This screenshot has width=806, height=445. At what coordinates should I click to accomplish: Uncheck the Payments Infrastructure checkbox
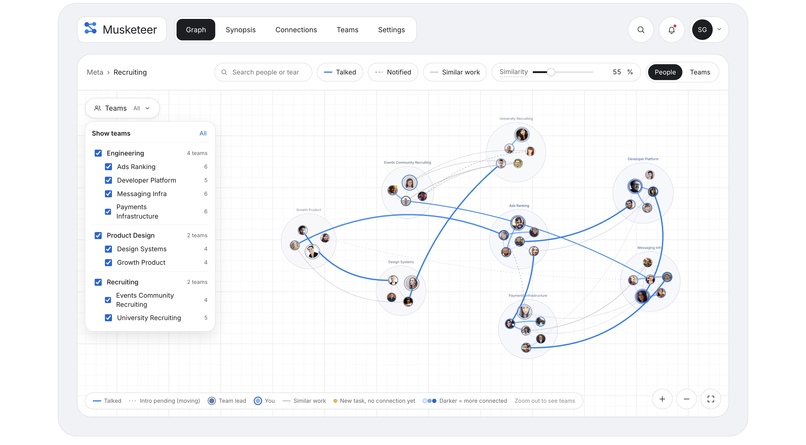pos(108,212)
